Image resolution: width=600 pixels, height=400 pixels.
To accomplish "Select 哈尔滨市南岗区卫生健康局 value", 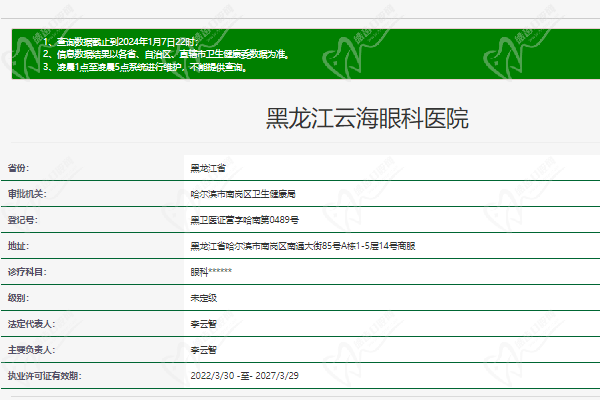I will point(243,194).
